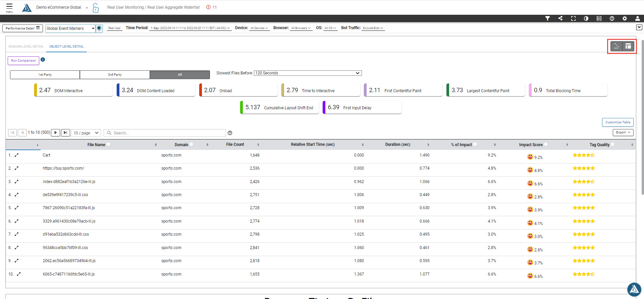The image size is (644, 299).
Task: Click the share icon in dark toolbar
Action: coord(560,18)
